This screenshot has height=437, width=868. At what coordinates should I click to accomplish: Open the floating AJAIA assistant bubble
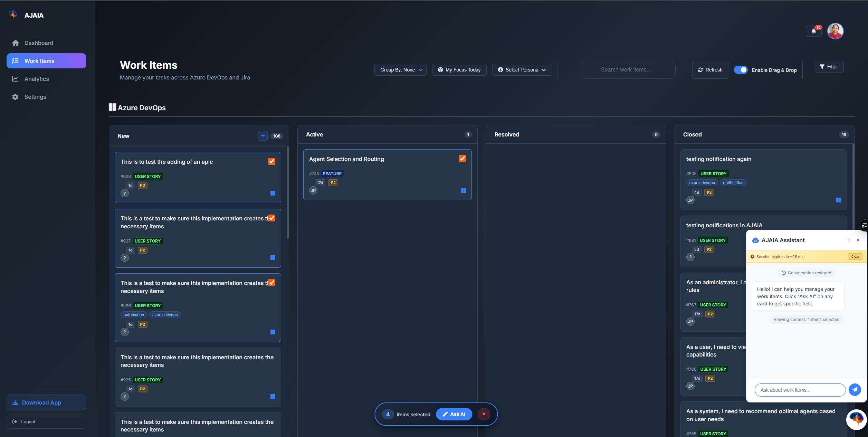pos(856,419)
